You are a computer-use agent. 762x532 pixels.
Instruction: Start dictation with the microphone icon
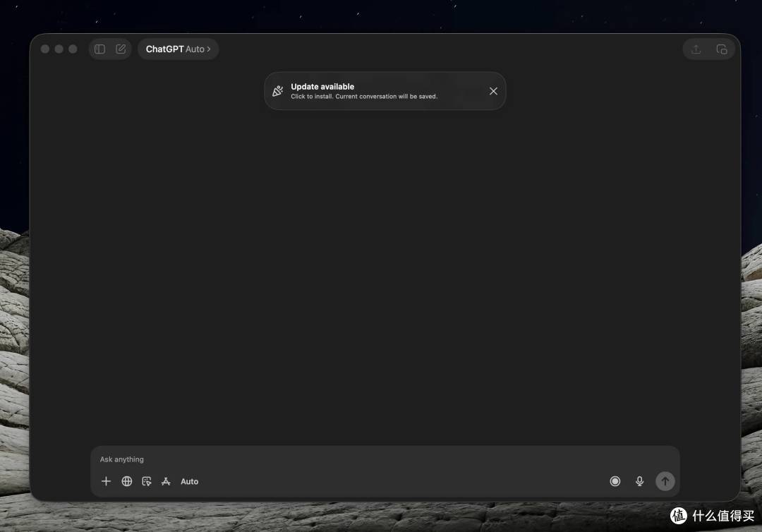(639, 481)
